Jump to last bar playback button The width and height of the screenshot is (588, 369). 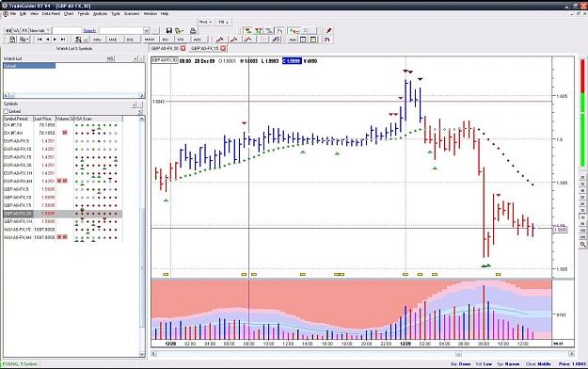(63, 39)
